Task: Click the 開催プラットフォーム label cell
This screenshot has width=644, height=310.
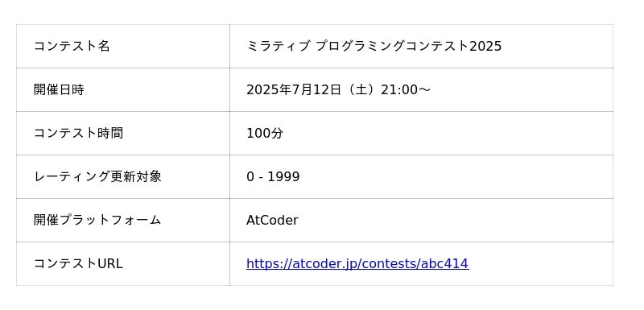Action: click(x=123, y=220)
